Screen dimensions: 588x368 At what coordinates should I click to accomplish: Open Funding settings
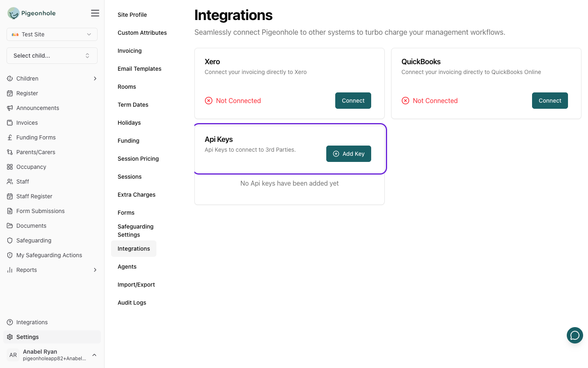tap(128, 141)
